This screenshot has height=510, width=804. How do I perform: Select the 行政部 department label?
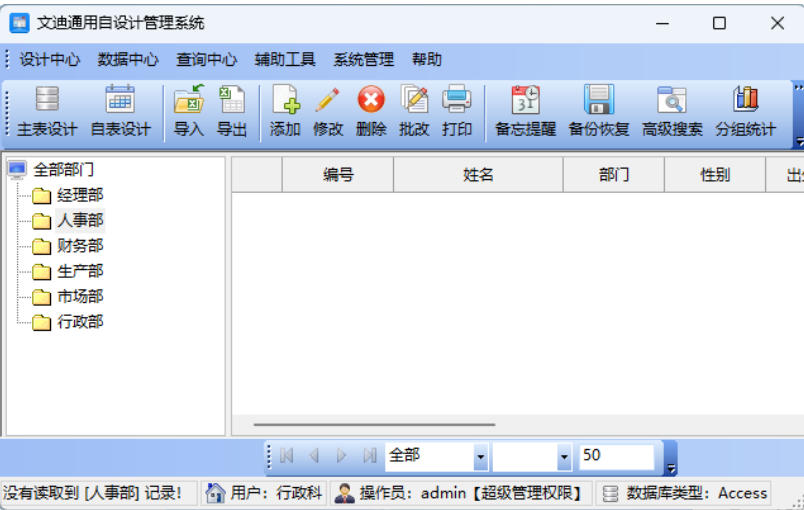point(81,322)
